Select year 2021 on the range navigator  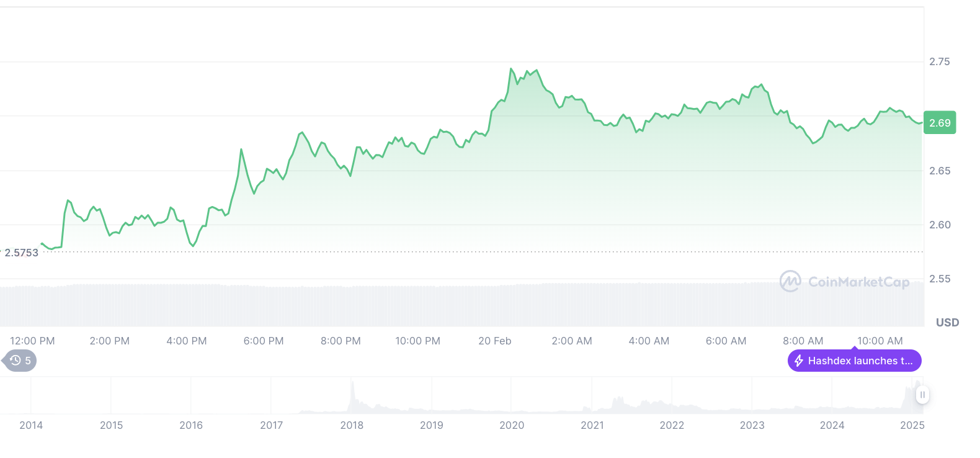click(x=592, y=425)
